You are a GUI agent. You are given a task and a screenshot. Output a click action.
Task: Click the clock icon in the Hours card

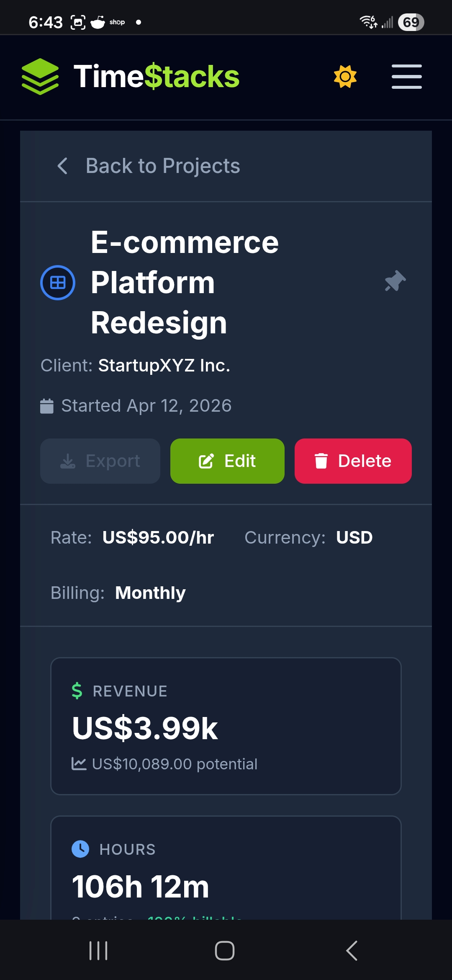pyautogui.click(x=80, y=849)
